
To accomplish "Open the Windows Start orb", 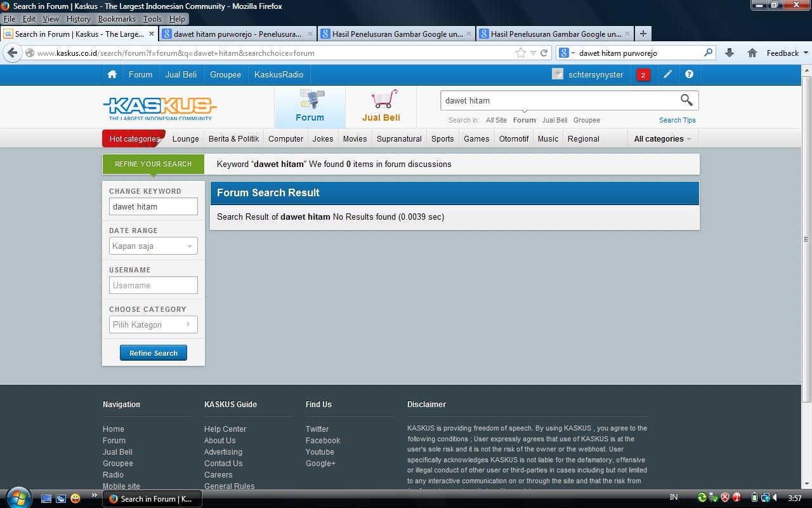I will 18,497.
